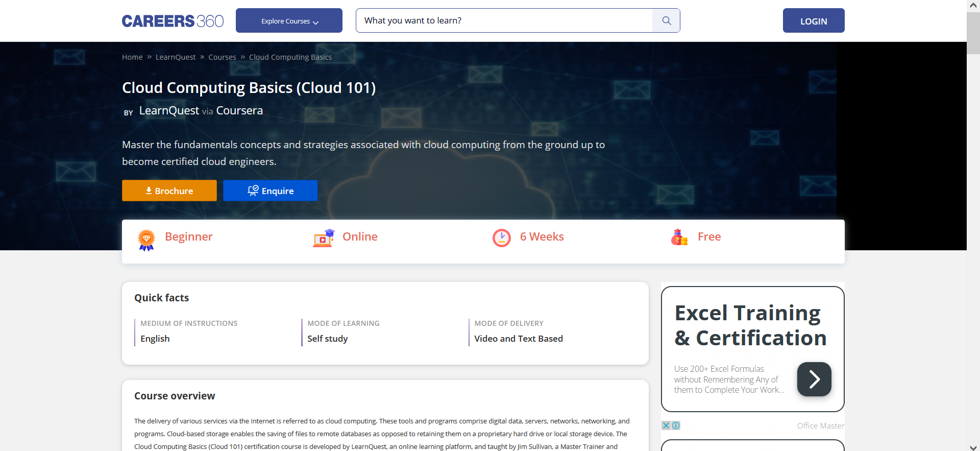Open the Excel Training & Certification ad

point(750,325)
